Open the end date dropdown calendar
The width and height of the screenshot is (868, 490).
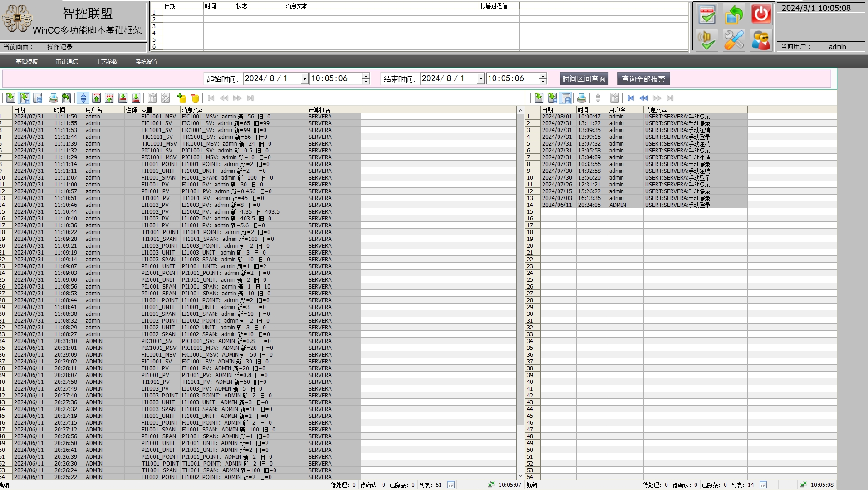click(480, 79)
